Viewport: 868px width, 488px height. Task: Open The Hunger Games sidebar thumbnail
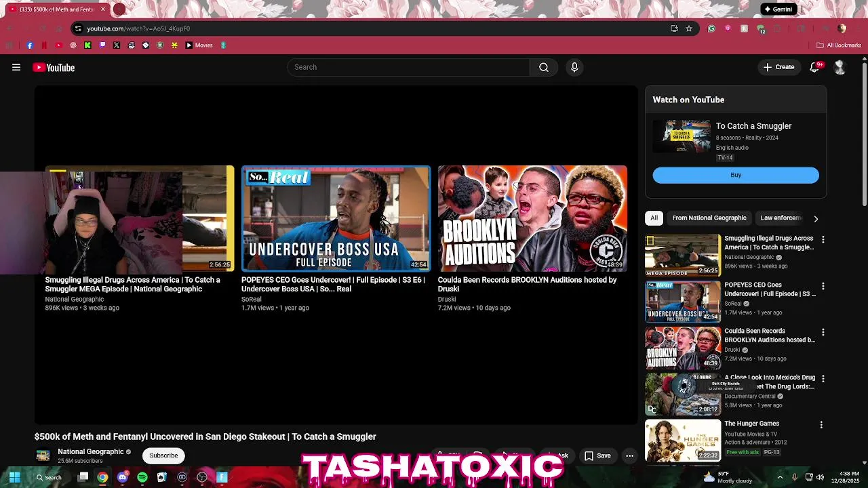[x=683, y=441]
